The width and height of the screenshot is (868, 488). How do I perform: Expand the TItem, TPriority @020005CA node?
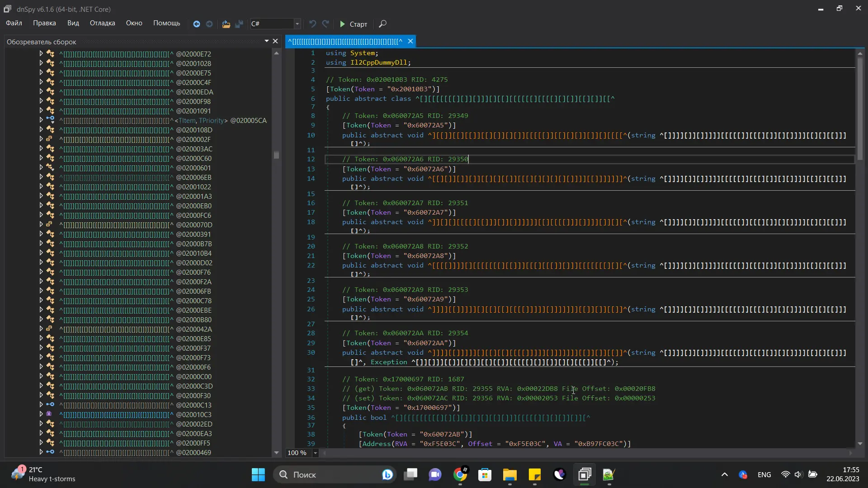[41, 120]
